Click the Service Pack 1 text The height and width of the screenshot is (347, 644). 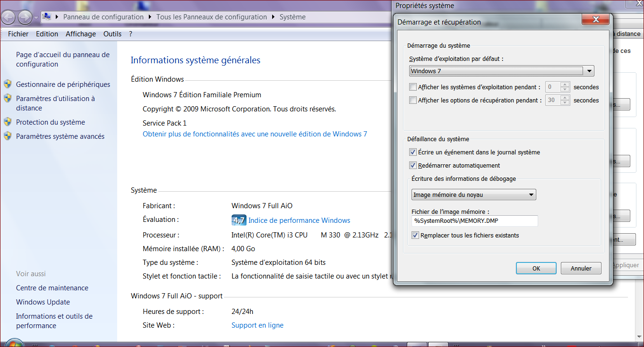tap(164, 123)
